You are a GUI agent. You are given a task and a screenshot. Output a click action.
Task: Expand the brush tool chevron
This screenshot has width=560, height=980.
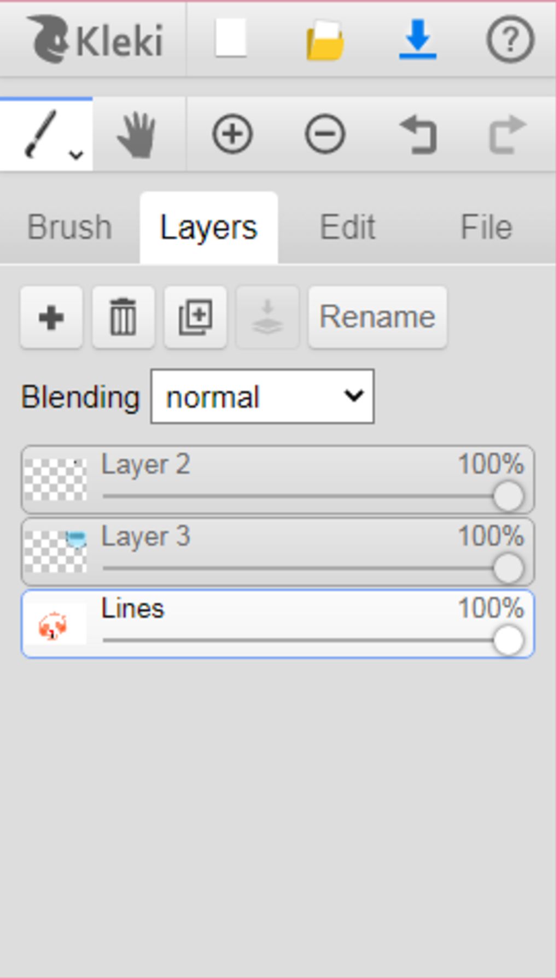point(76,155)
